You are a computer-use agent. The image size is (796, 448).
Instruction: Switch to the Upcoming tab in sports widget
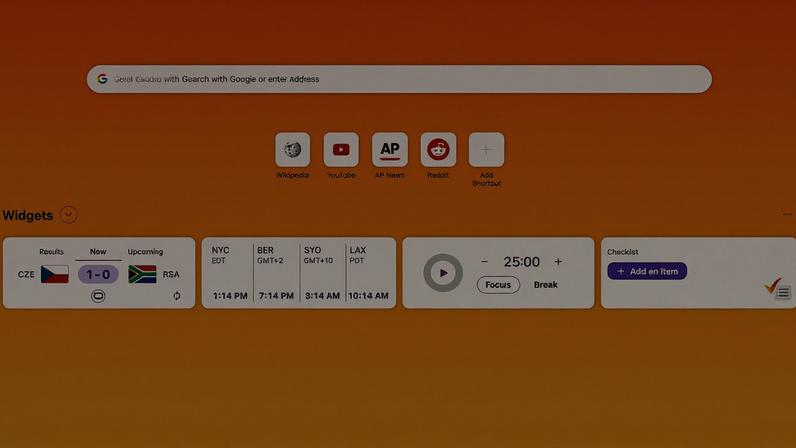tap(145, 251)
